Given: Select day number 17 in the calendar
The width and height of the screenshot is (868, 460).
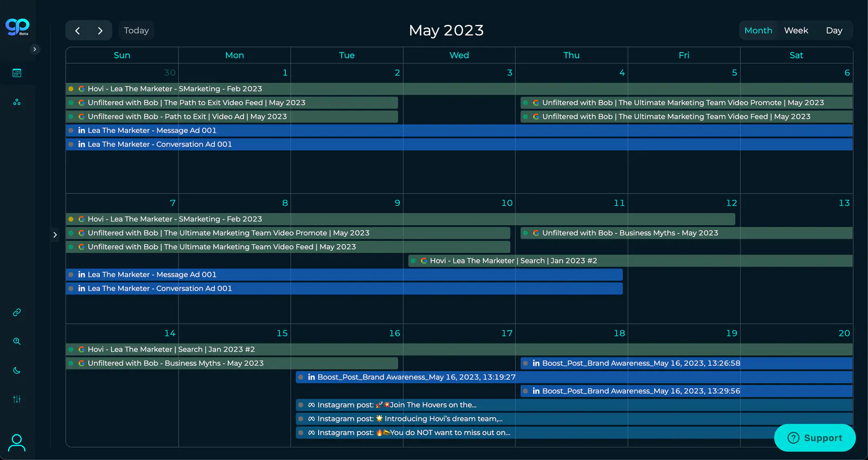Looking at the screenshot, I should pyautogui.click(x=507, y=333).
